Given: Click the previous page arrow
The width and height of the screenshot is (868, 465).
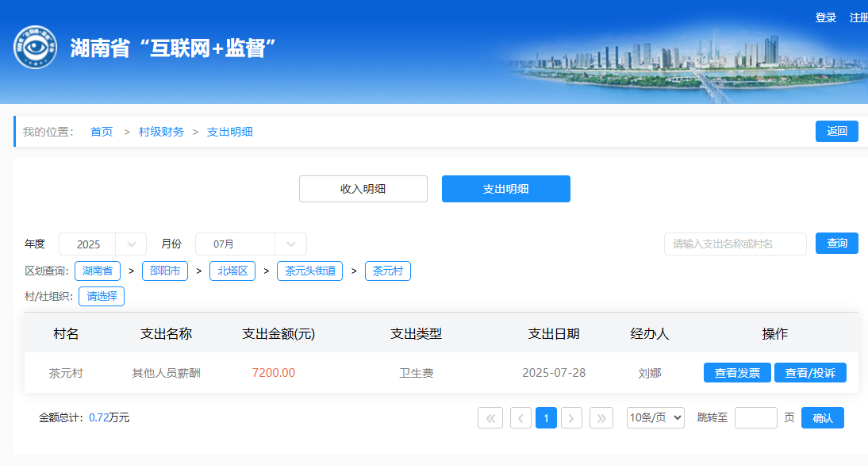Looking at the screenshot, I should pos(520,418).
